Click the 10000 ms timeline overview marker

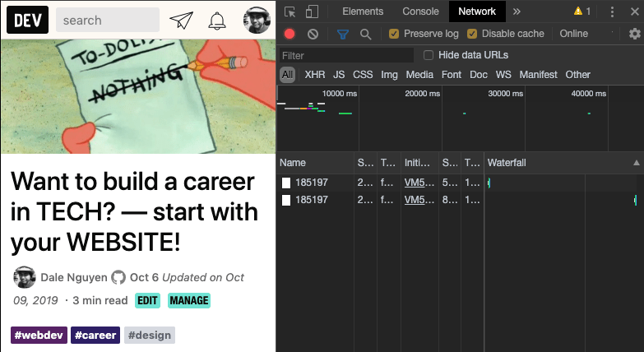[x=339, y=94]
